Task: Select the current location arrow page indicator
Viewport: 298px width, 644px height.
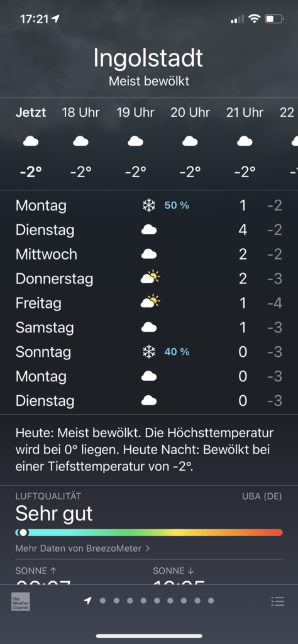Action: 87,601
